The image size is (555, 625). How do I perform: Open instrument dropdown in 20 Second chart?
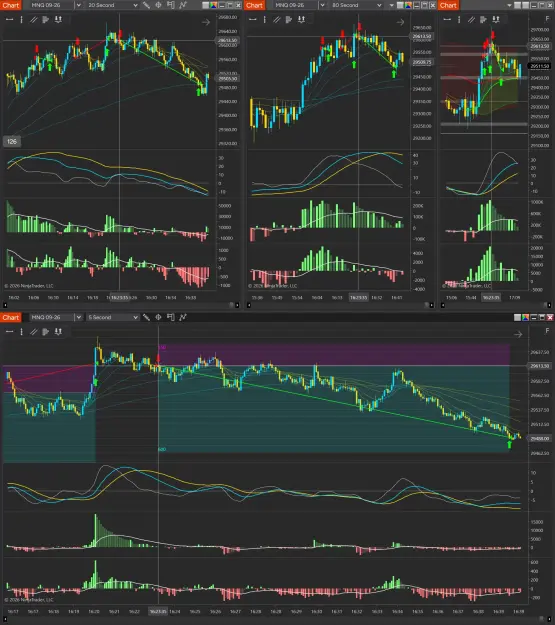click(79, 5)
